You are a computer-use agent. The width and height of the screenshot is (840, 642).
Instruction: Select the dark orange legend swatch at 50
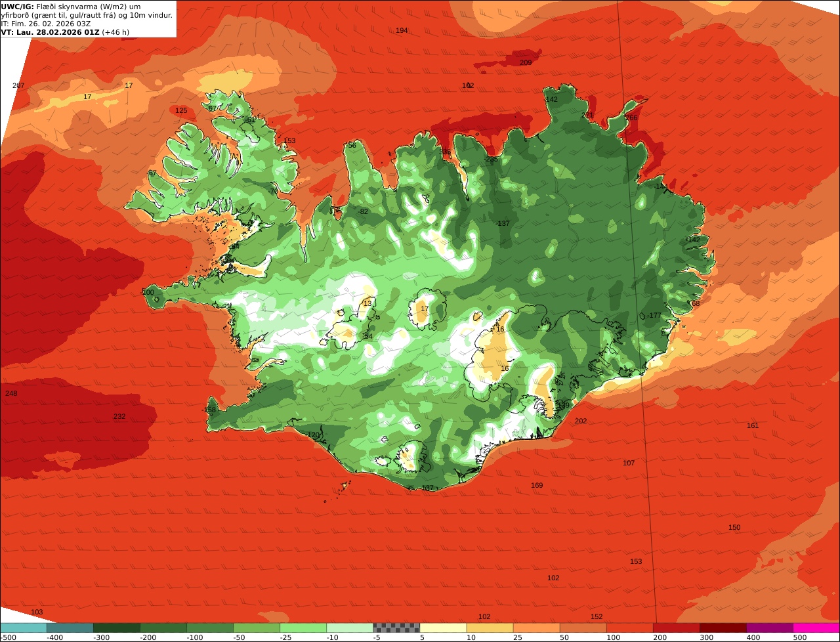click(x=582, y=628)
